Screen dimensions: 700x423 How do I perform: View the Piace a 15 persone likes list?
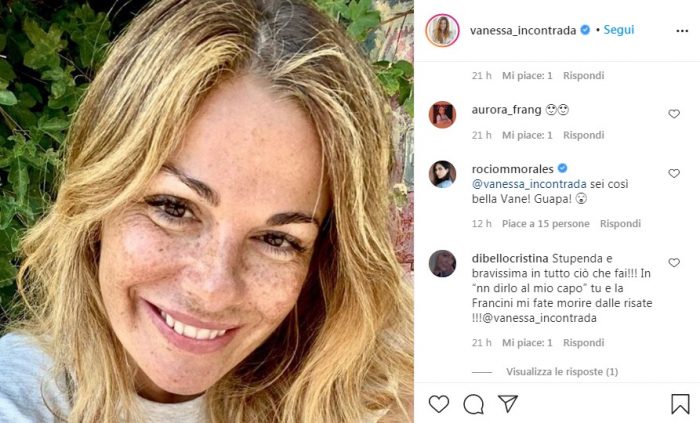pyautogui.click(x=546, y=224)
